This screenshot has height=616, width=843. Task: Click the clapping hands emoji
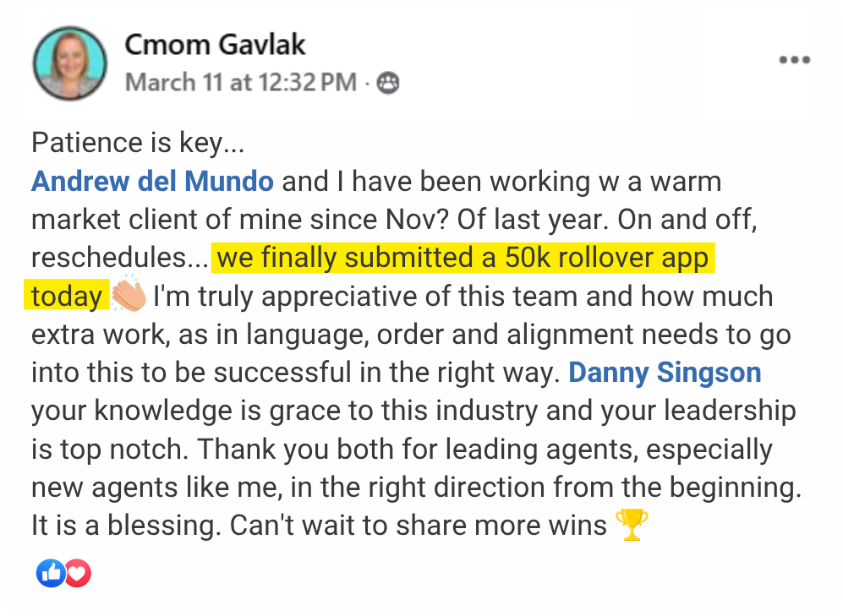pyautogui.click(x=129, y=297)
